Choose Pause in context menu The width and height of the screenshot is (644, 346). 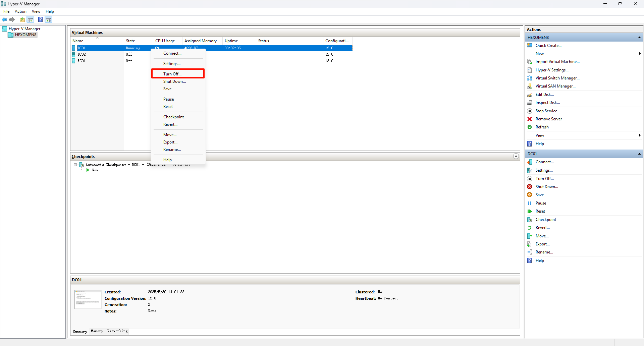click(x=178, y=99)
